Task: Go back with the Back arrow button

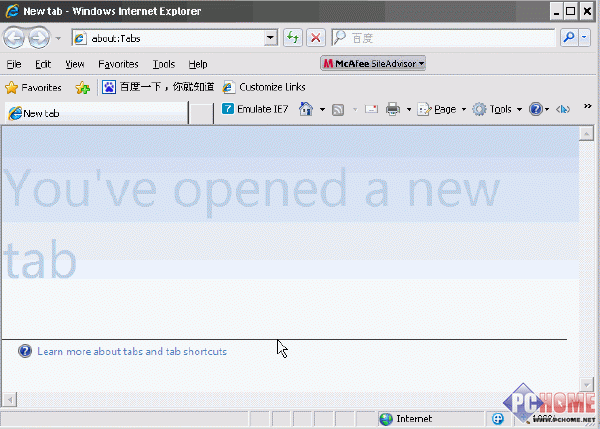Action: 14,38
